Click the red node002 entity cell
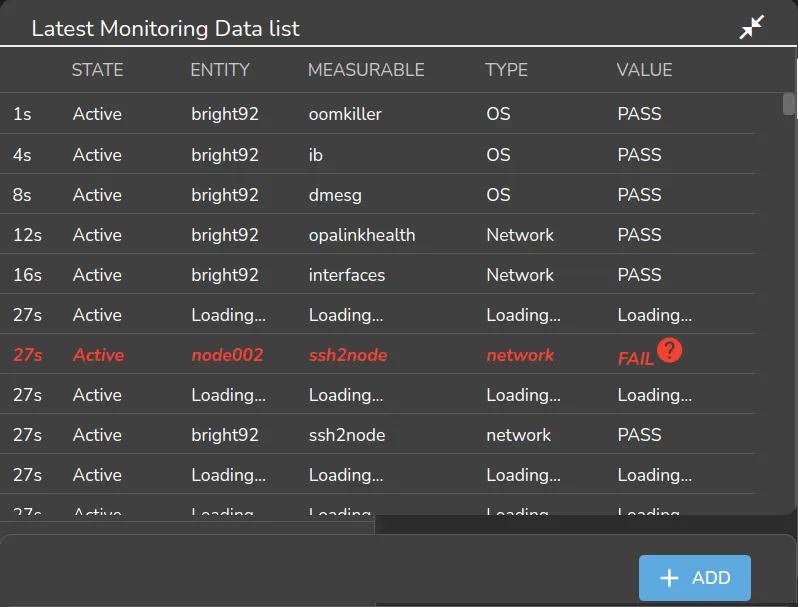 coord(227,355)
